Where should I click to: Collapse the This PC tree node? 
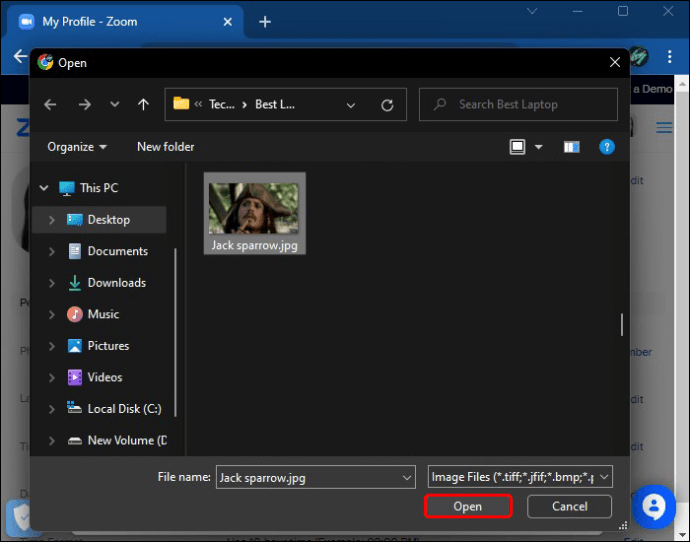[43, 188]
